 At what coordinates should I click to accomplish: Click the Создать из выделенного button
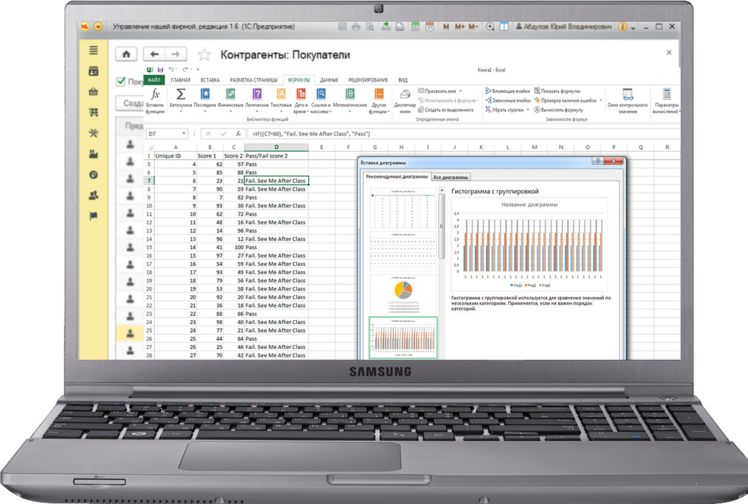click(x=446, y=110)
